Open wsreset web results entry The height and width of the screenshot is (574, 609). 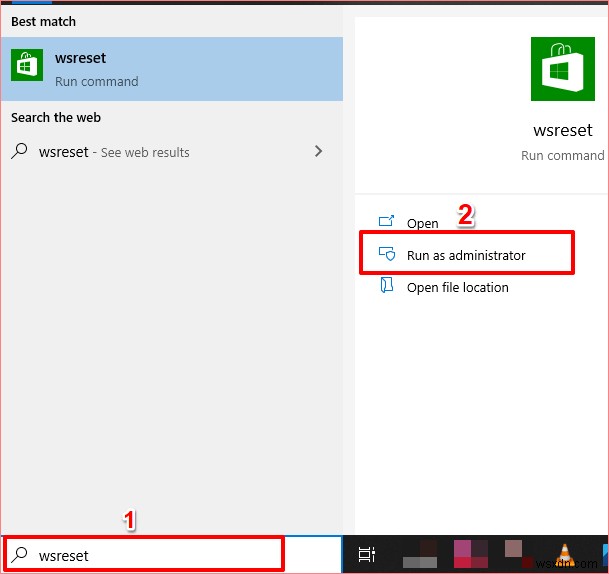tap(171, 152)
